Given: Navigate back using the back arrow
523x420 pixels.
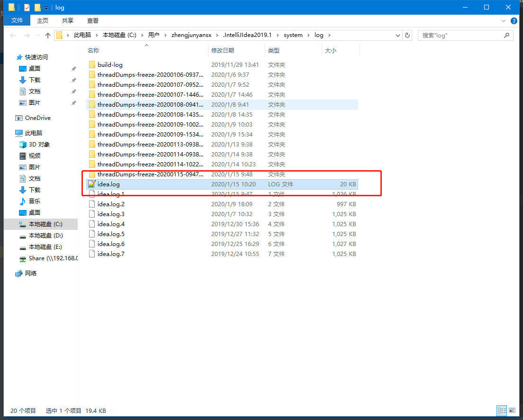Looking at the screenshot, I should coord(12,35).
